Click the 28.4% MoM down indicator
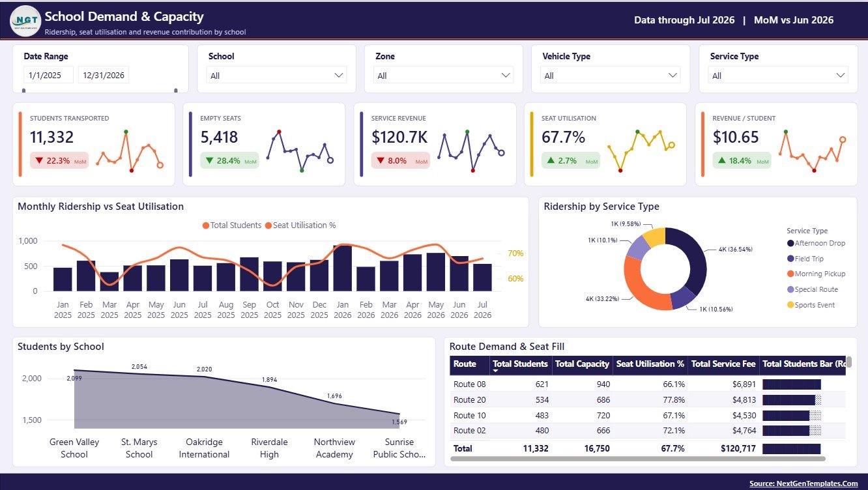The height and width of the screenshot is (490, 868). [x=229, y=161]
